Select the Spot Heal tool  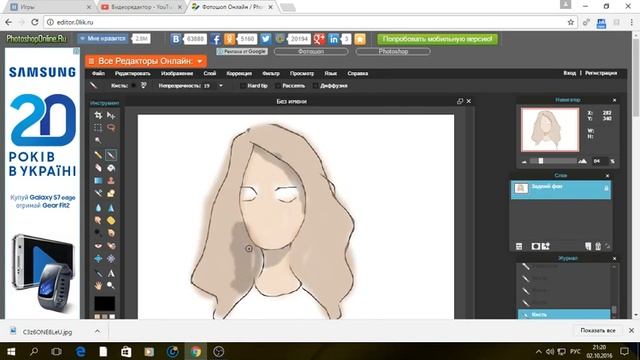click(111, 246)
